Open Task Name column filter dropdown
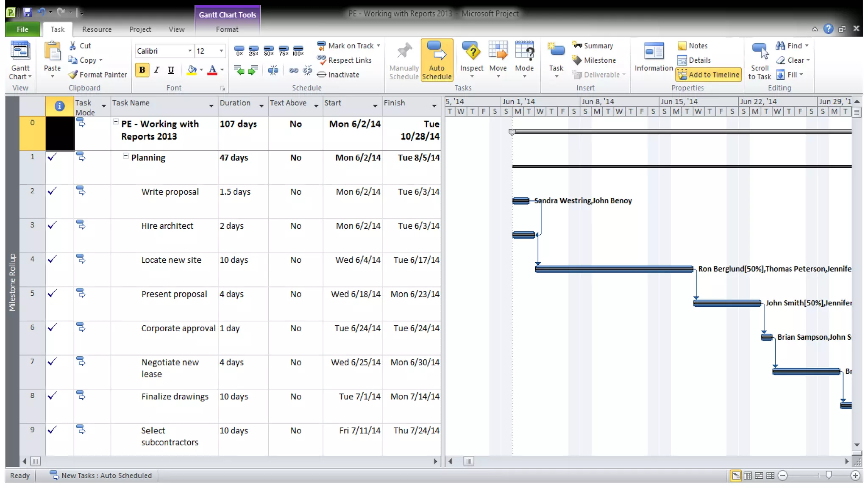 point(211,106)
